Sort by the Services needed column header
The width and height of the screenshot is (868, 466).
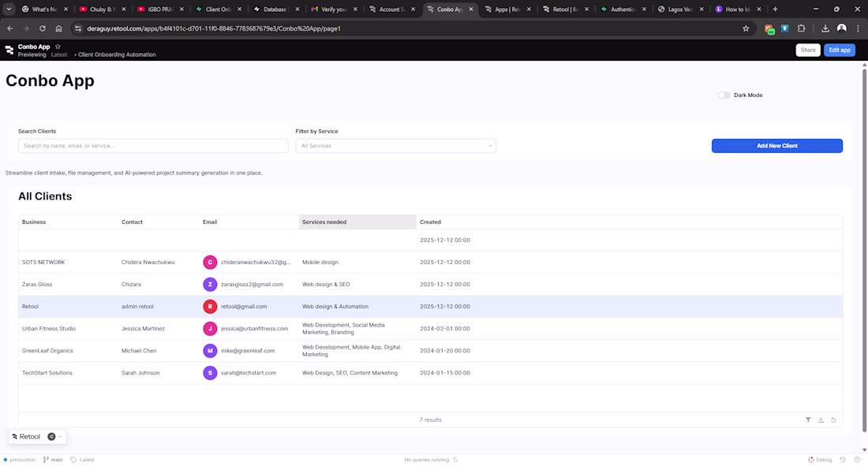pos(357,222)
